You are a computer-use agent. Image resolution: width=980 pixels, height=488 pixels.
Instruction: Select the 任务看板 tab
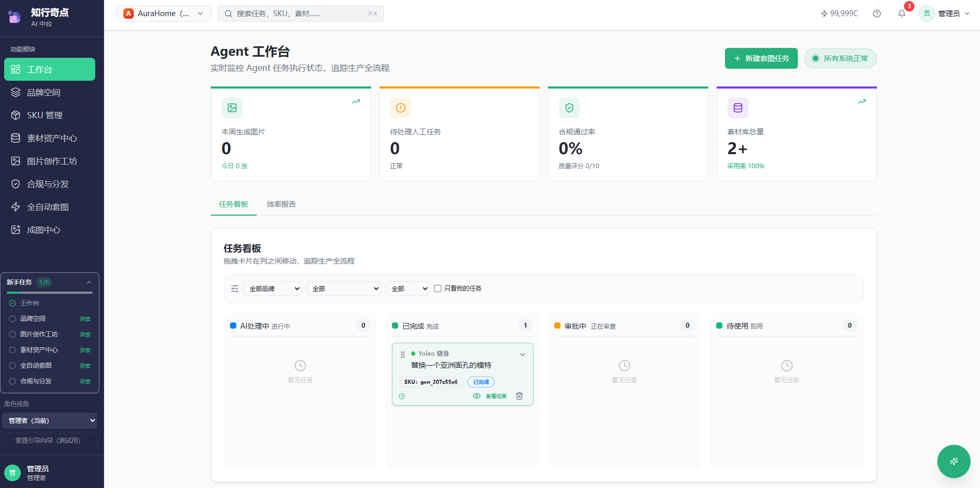[233, 204]
